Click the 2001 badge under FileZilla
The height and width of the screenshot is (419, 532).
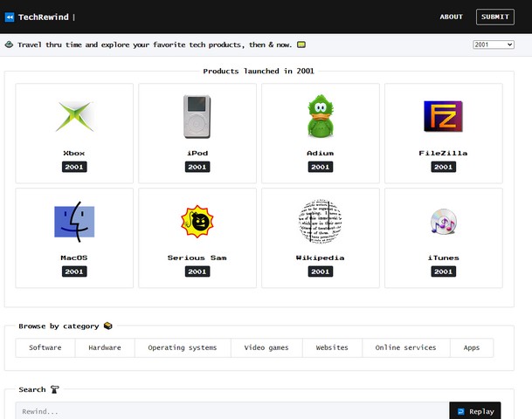(444, 167)
